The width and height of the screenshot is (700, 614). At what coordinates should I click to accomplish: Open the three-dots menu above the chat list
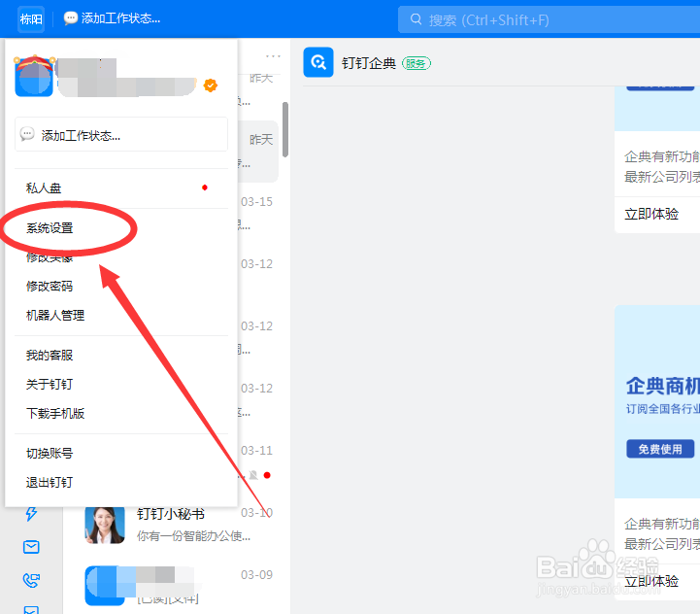[273, 56]
